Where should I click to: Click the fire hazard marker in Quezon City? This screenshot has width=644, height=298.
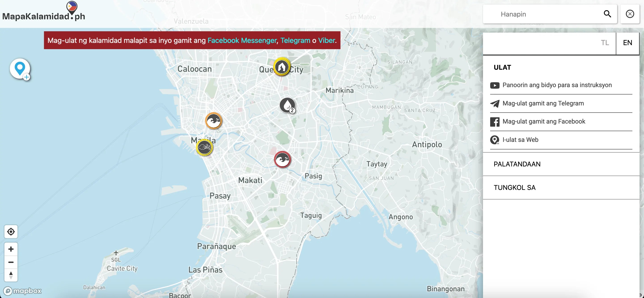(x=282, y=67)
